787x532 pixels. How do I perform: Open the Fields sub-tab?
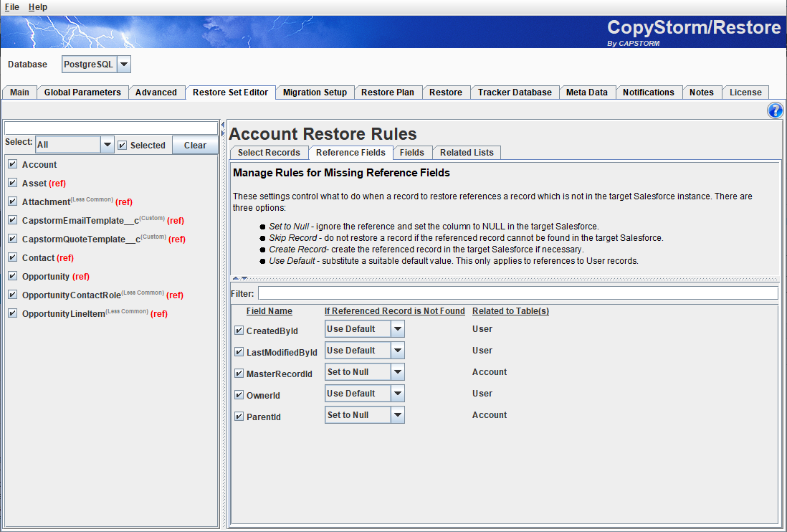[x=412, y=153]
